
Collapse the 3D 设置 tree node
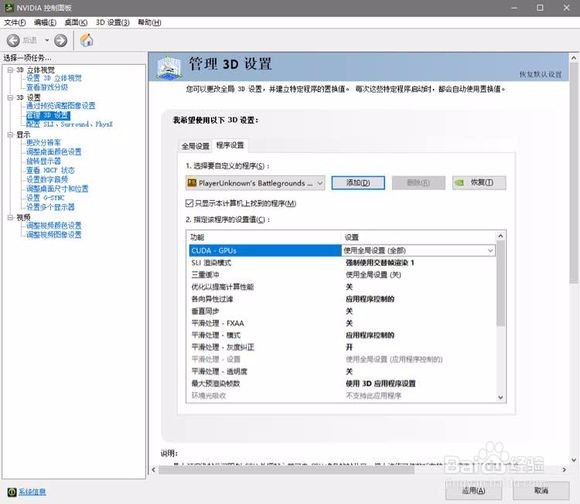tap(10, 97)
